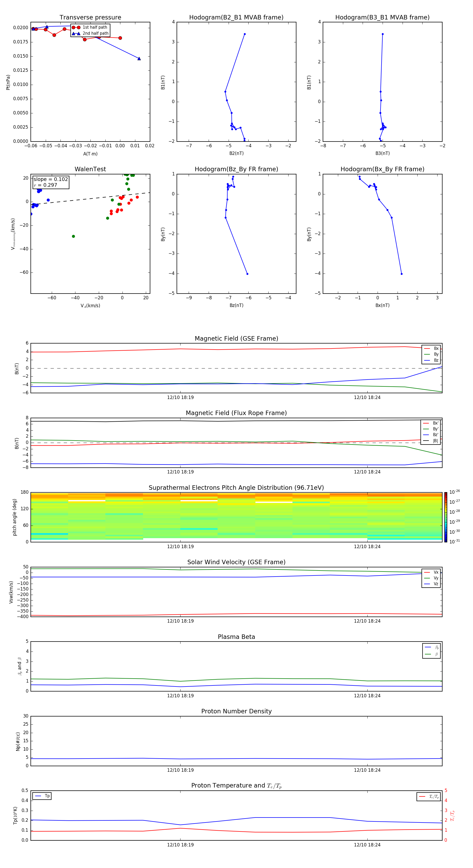Click the red circle marker for 1st half path in legend
473x868 pixels.
pos(76,27)
